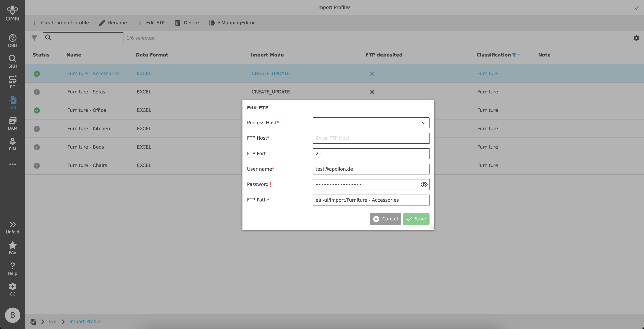
Task: Expand the Process Host dropdown
Action: (x=371, y=123)
